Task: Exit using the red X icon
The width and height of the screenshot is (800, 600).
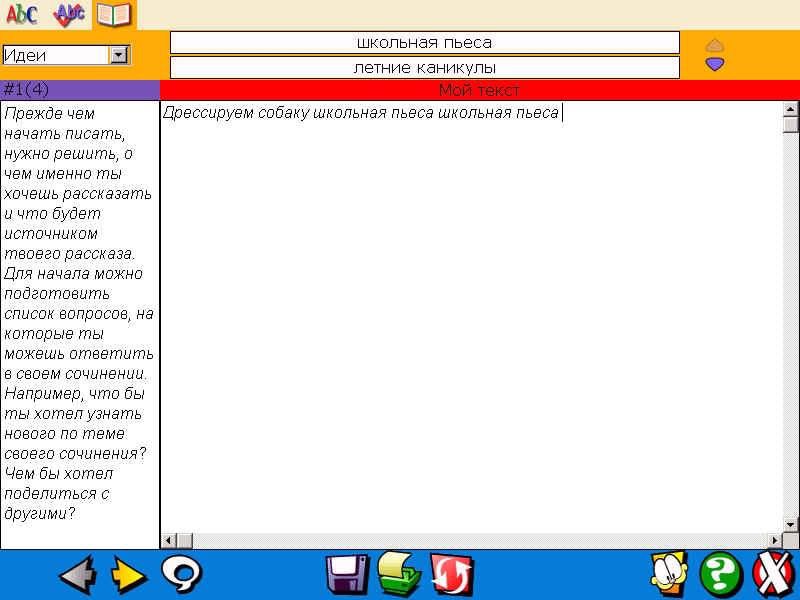Action: click(x=773, y=575)
